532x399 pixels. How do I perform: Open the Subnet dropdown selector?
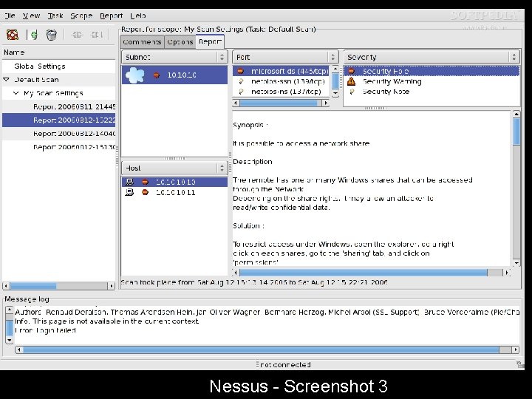point(174,57)
